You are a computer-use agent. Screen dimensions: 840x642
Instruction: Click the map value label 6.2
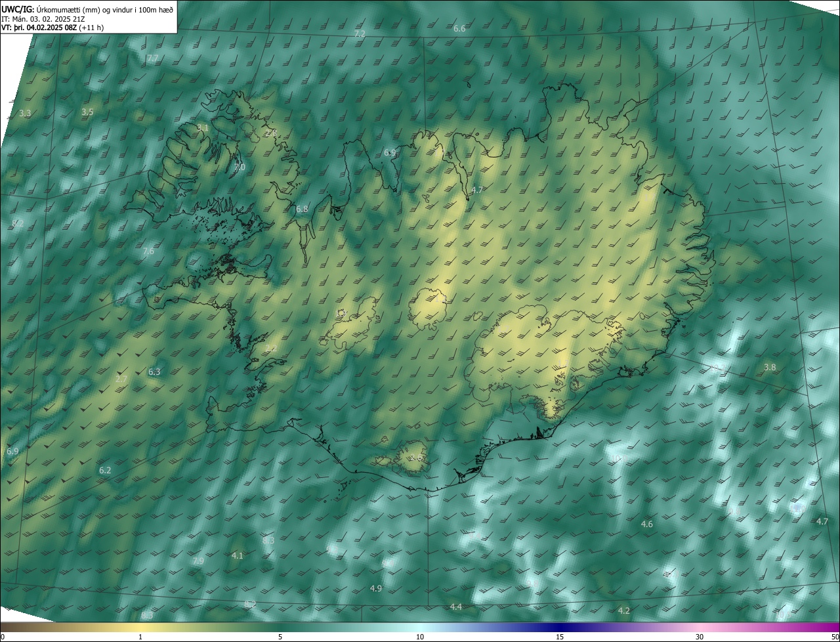point(105,471)
